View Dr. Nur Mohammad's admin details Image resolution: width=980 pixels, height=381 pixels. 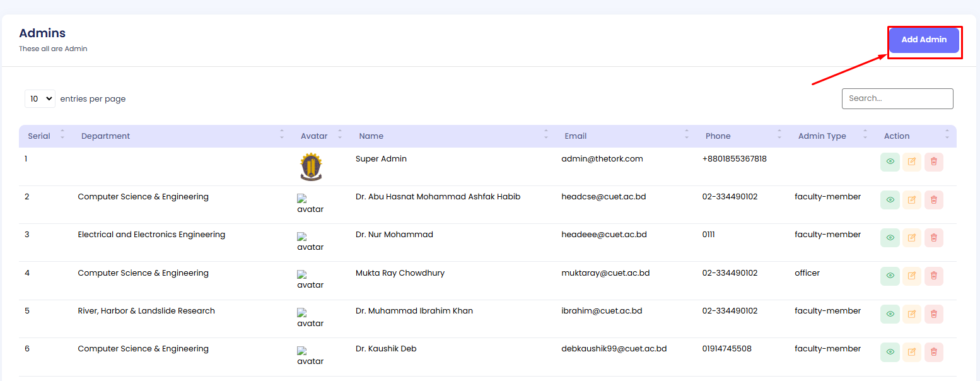[x=890, y=238]
